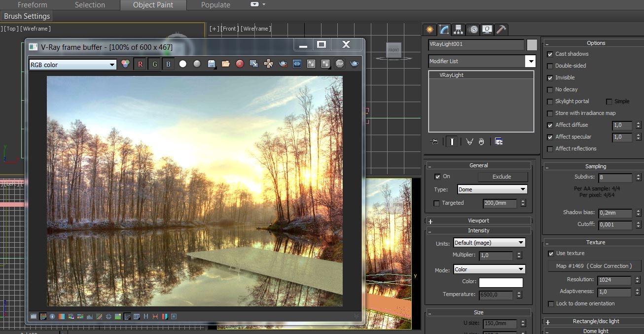
Task: Open the RGB color channel dropdown
Action: tap(73, 65)
